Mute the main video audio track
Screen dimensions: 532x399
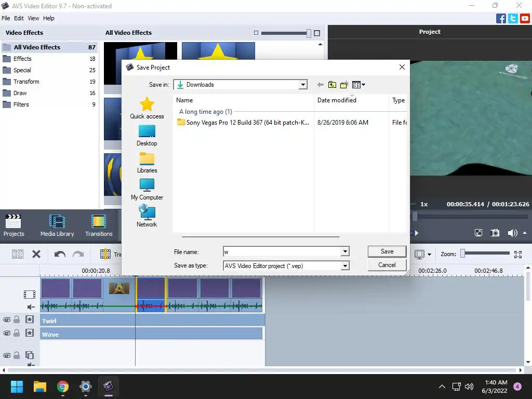(31, 307)
